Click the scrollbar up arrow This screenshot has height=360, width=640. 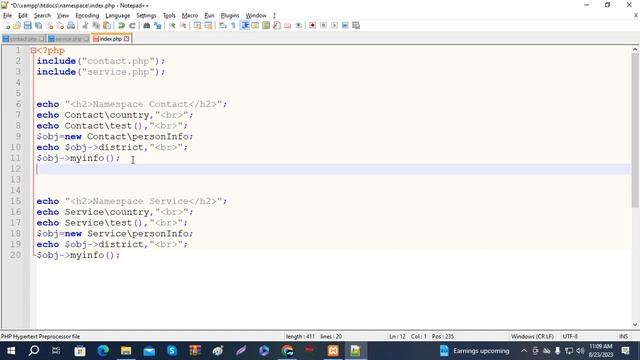(635, 49)
